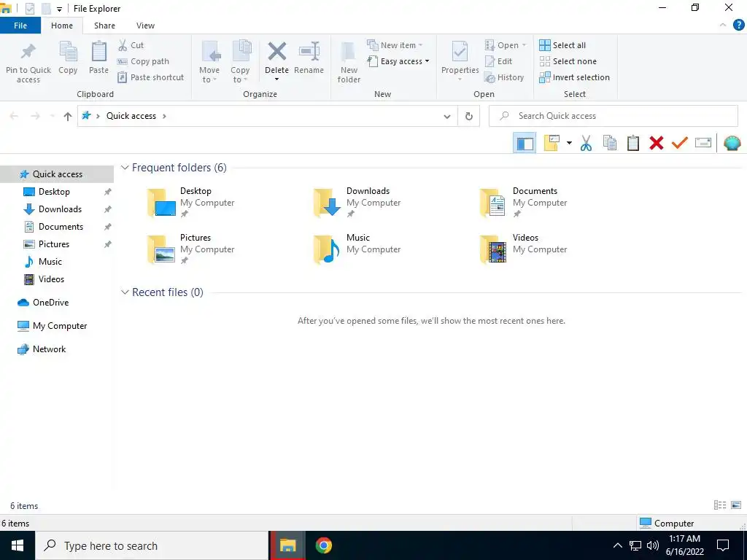Image resolution: width=747 pixels, height=560 pixels.
Task: Click chevron after Quick access in address bar
Action: click(164, 116)
